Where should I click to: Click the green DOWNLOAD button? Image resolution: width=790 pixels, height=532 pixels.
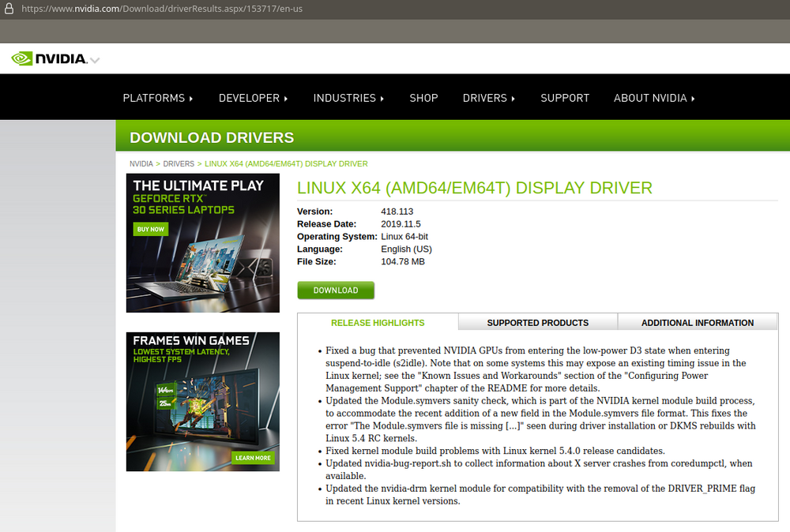[x=336, y=290]
